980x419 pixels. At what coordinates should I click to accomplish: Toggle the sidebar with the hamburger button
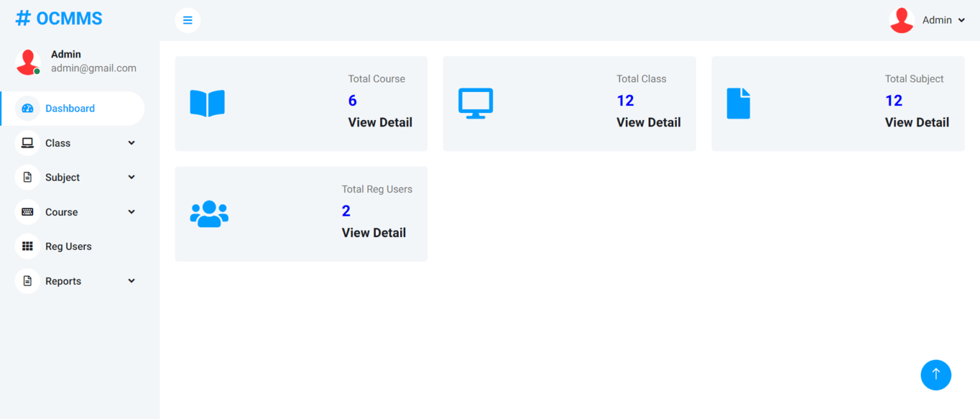coord(187,20)
